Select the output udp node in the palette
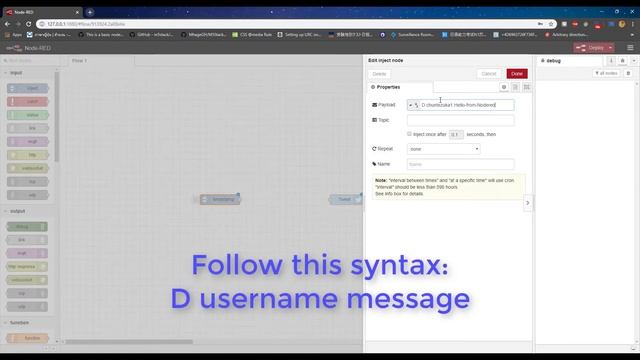 [x=27, y=307]
